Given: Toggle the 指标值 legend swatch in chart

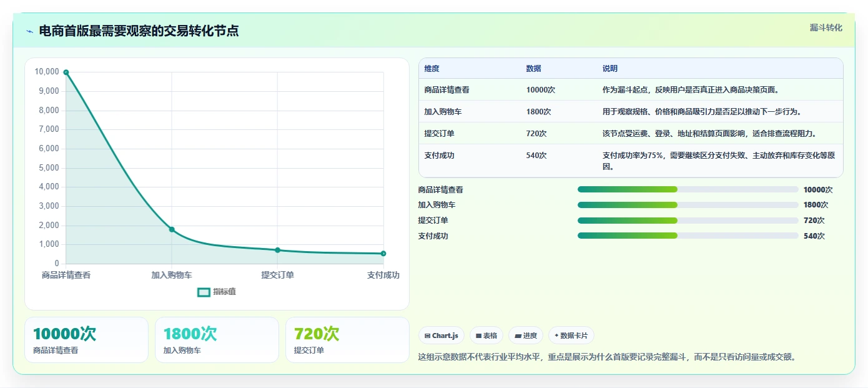Looking at the screenshot, I should [x=204, y=292].
